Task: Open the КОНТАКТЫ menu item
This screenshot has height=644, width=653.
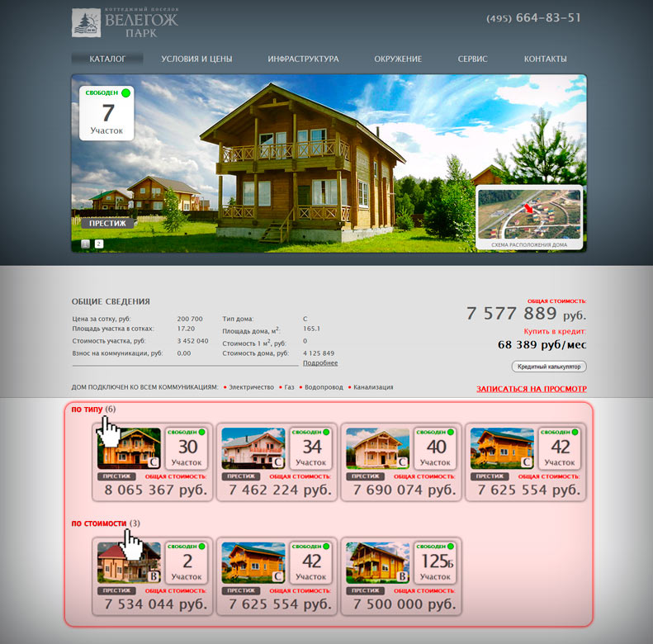Action: click(x=545, y=59)
